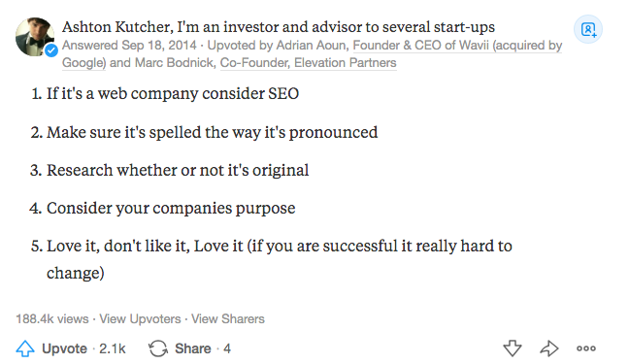
Task: Click View Sharers link
Action: point(228,318)
